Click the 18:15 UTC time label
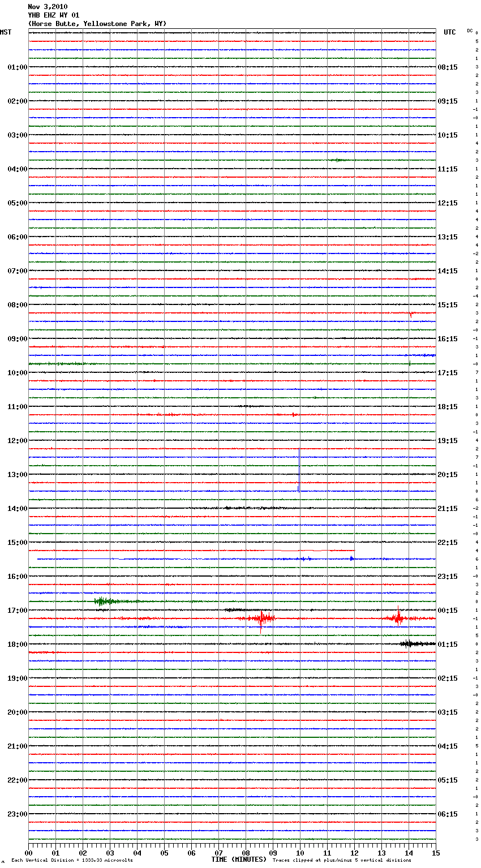This screenshot has height=868, width=481. [448, 407]
